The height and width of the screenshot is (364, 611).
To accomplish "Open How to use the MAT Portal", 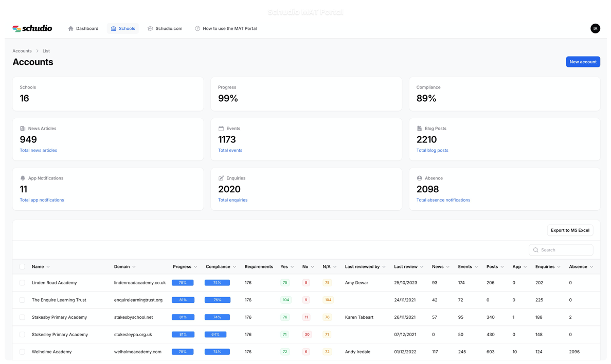I will [226, 29].
